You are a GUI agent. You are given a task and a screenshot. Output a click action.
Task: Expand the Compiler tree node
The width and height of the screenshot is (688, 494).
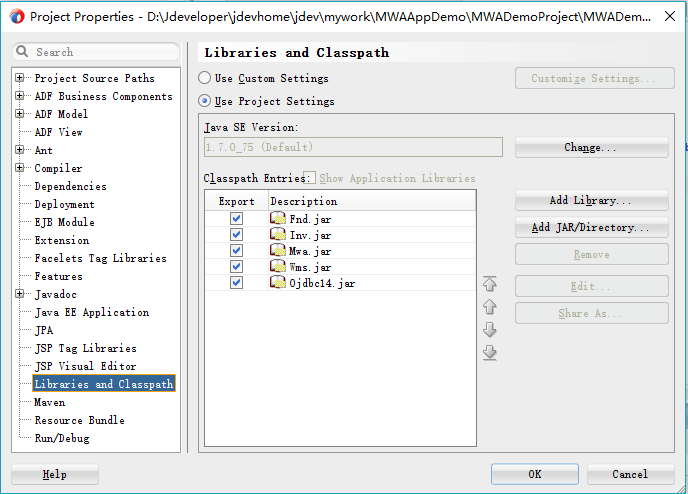coord(19,168)
